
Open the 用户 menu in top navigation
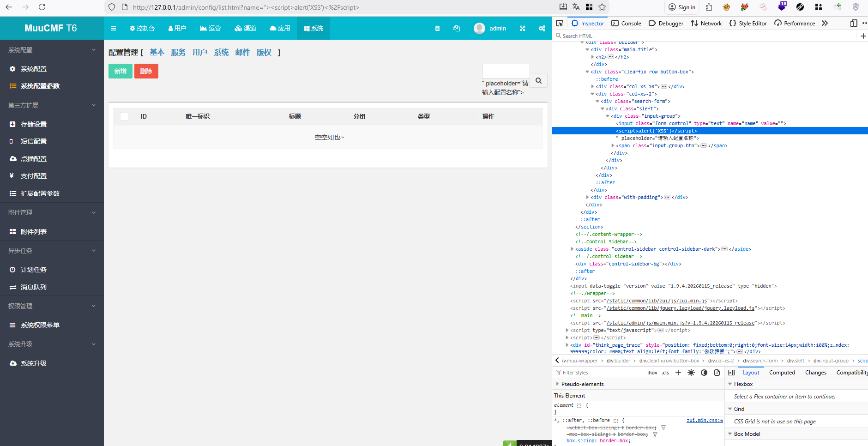177,29
